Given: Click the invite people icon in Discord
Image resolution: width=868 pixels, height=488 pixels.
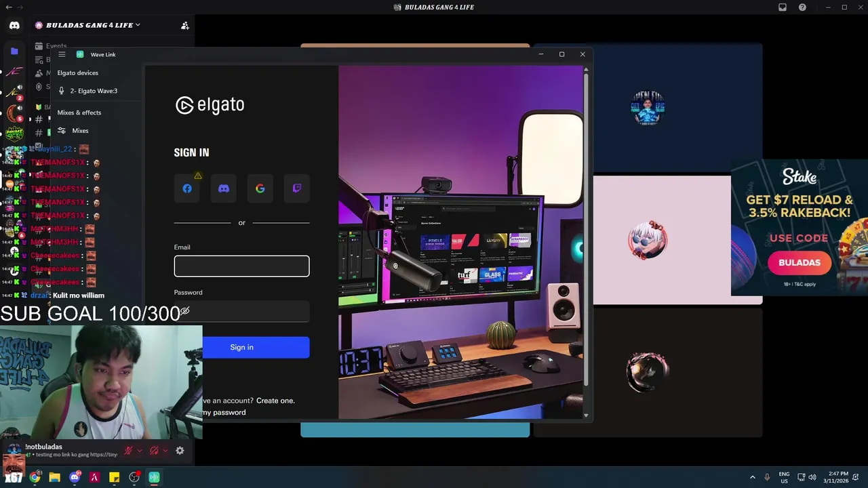Looking at the screenshot, I should coord(184,25).
